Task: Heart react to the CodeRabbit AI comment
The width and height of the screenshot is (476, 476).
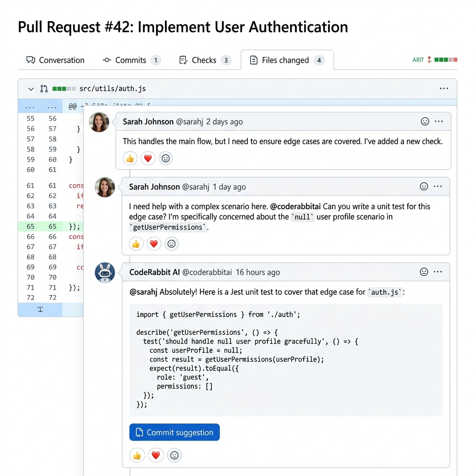Action: [x=156, y=456]
